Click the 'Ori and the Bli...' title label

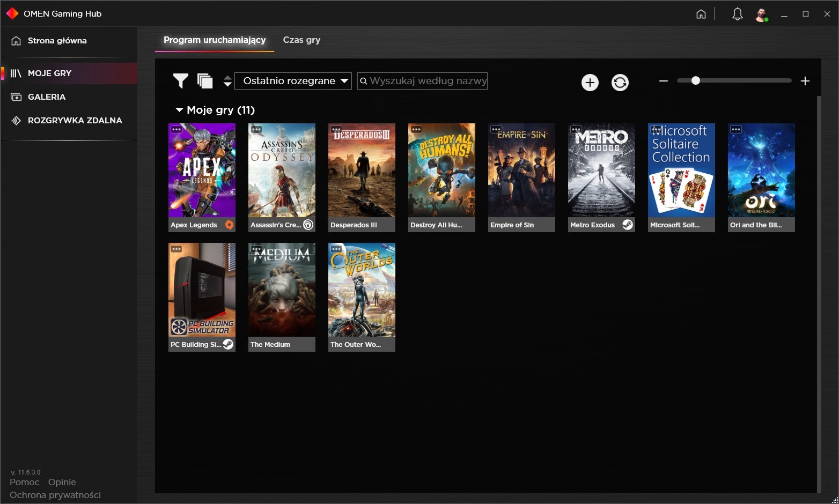756,225
